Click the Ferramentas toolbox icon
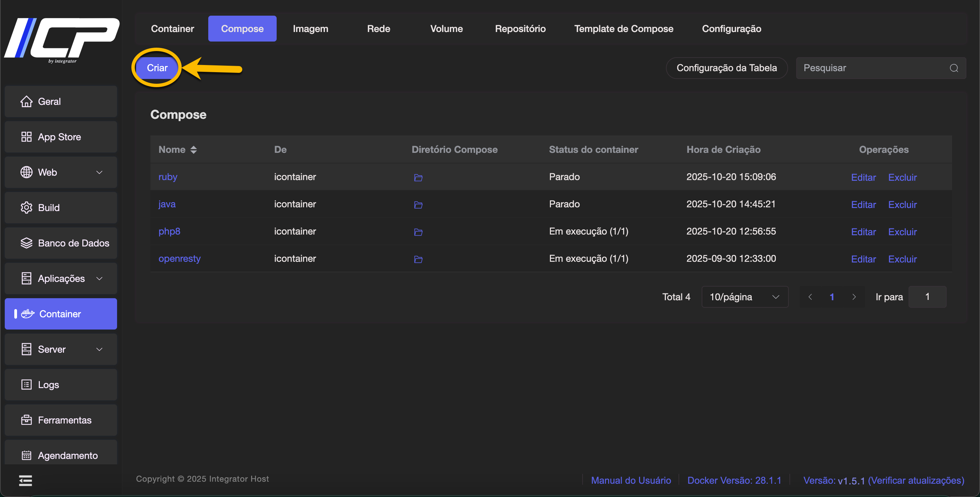The image size is (980, 497). [26, 420]
